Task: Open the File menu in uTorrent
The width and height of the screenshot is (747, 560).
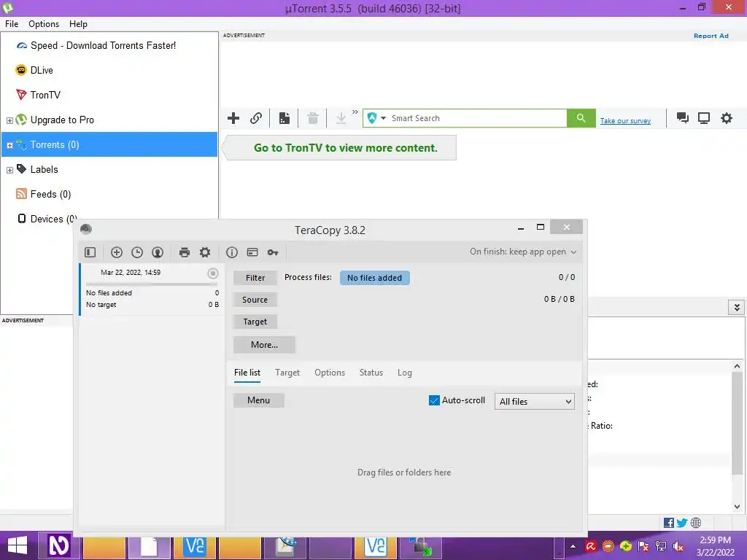Action: pos(12,24)
